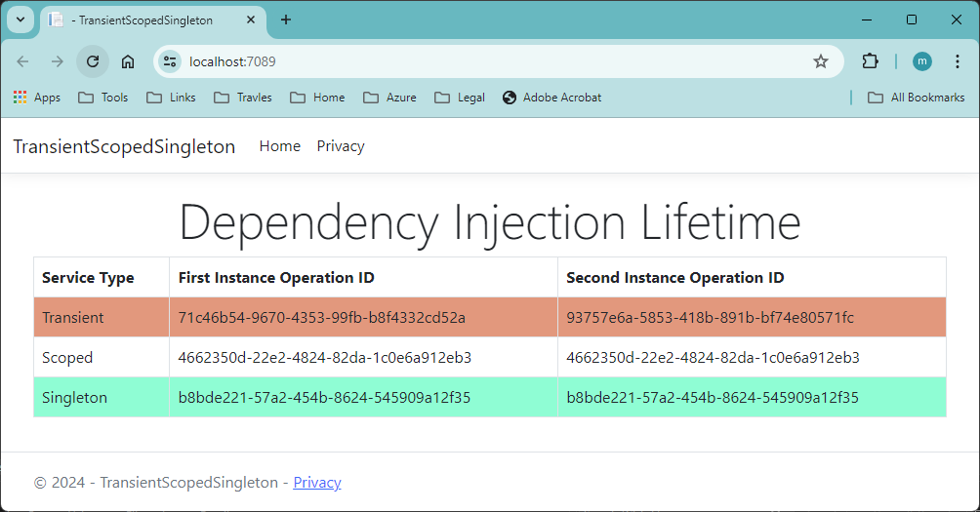This screenshot has width=980, height=512.
Task: View site information icon in address bar
Action: tap(170, 61)
